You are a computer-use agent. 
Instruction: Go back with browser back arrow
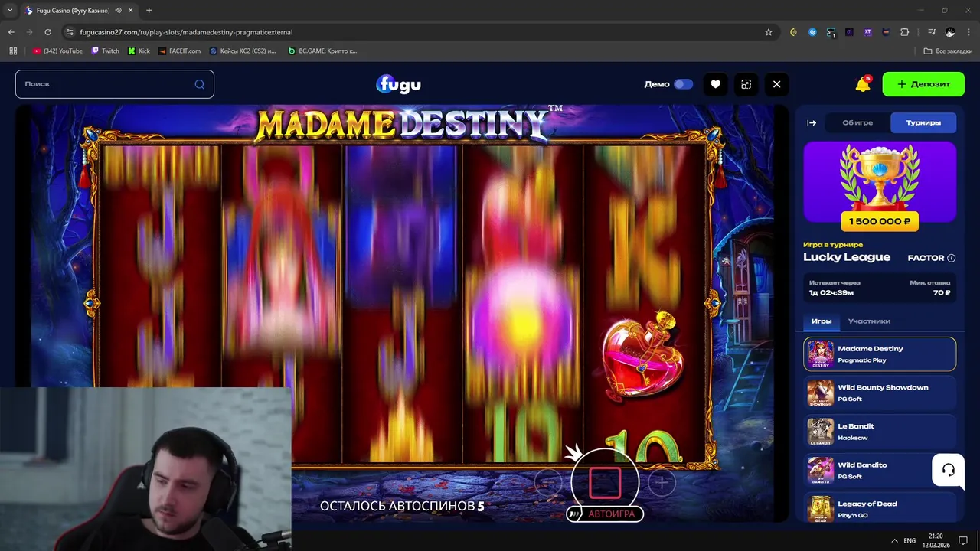11,32
